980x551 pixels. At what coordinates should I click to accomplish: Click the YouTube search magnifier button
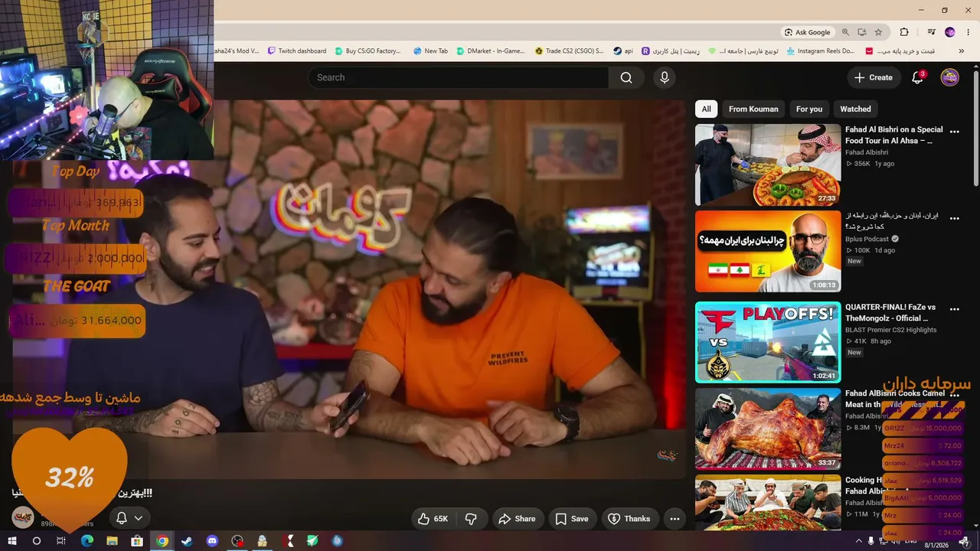pyautogui.click(x=626, y=77)
